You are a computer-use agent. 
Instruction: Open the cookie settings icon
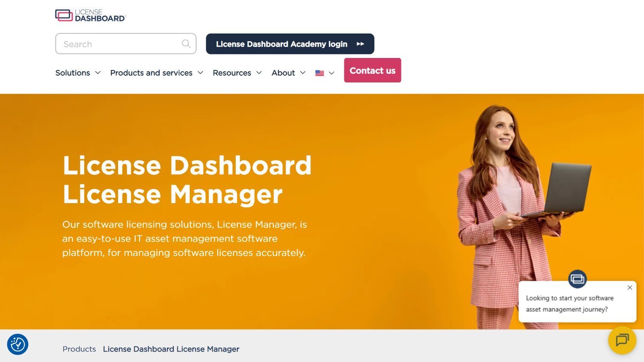coord(18,344)
